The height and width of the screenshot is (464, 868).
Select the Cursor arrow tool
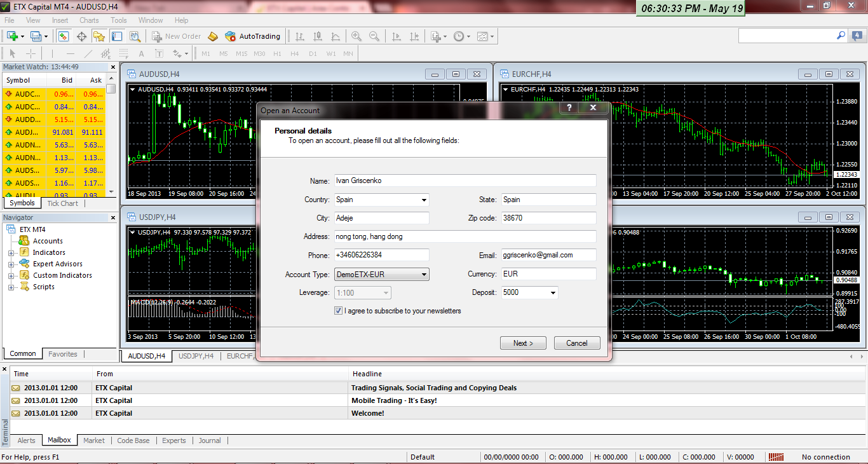coord(13,53)
